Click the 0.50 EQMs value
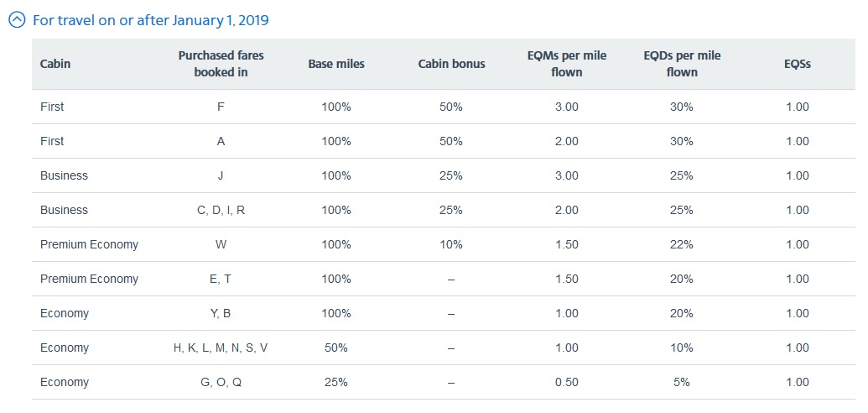Screen dimensions: 868x413 pyautogui.click(x=567, y=382)
